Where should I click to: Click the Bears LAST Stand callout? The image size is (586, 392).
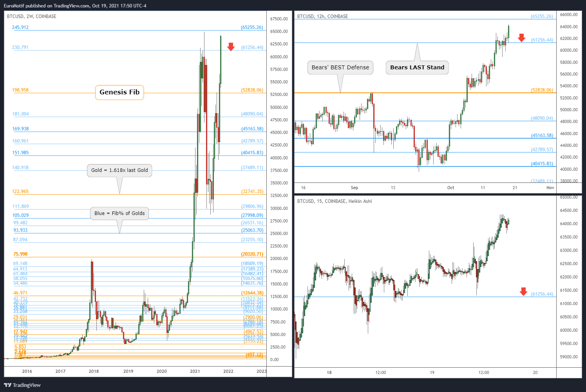[417, 67]
